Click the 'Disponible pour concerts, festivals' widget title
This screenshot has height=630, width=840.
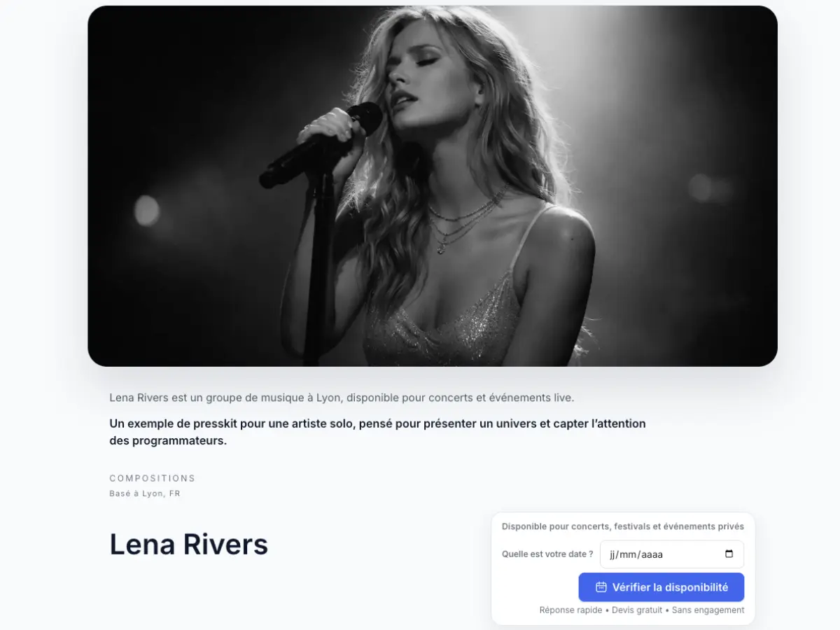622,526
